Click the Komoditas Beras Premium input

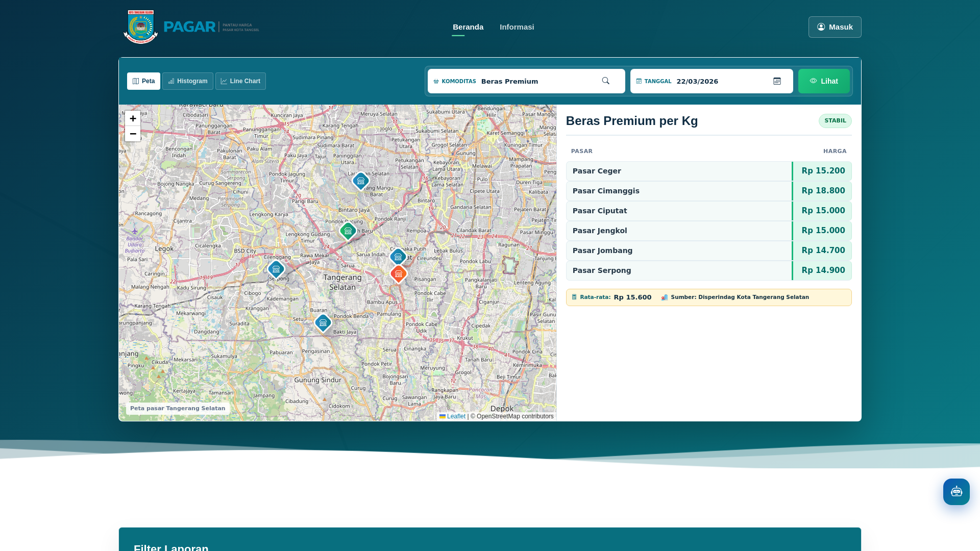526,81
